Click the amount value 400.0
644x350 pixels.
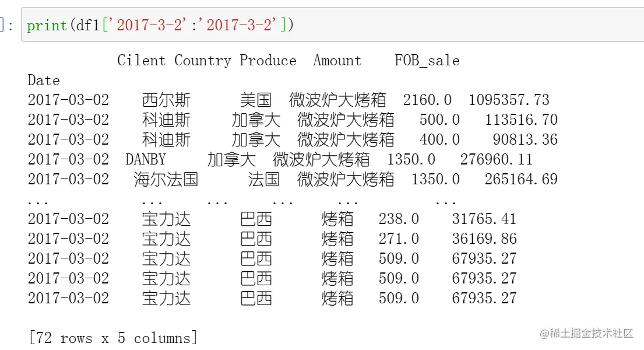(439, 139)
